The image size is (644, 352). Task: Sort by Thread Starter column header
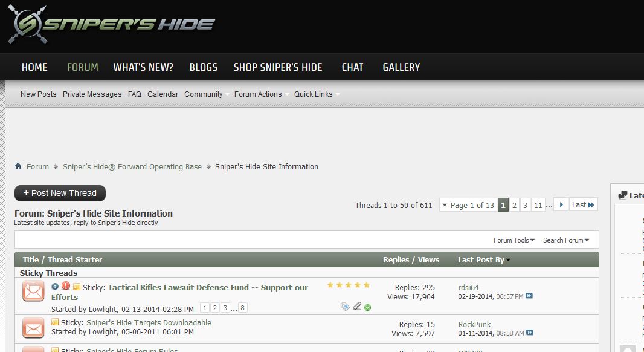(x=75, y=260)
